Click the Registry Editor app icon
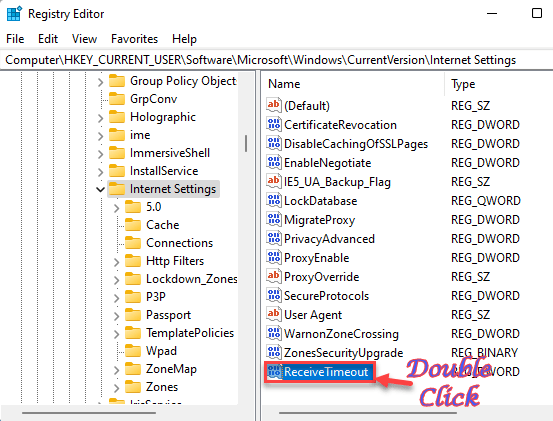The height and width of the screenshot is (421, 553). click(x=14, y=14)
